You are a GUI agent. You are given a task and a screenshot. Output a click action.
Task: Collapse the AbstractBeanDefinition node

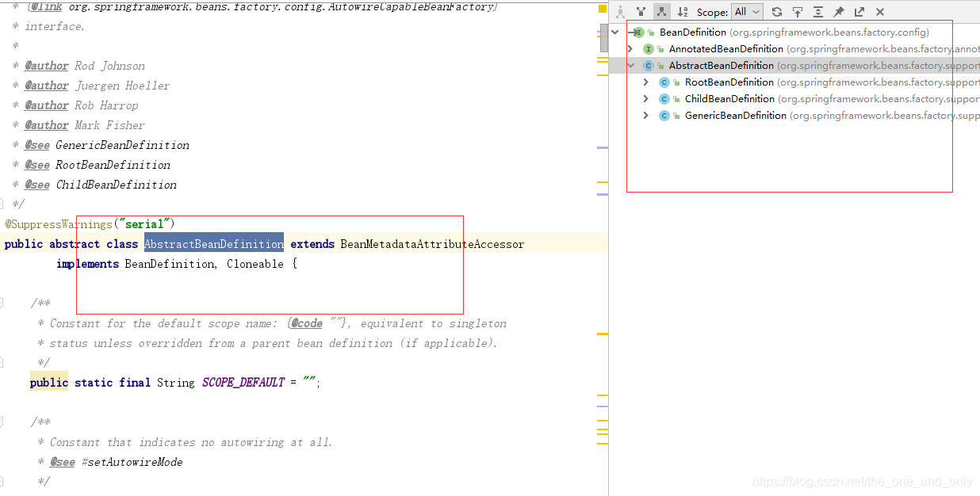tap(631, 66)
